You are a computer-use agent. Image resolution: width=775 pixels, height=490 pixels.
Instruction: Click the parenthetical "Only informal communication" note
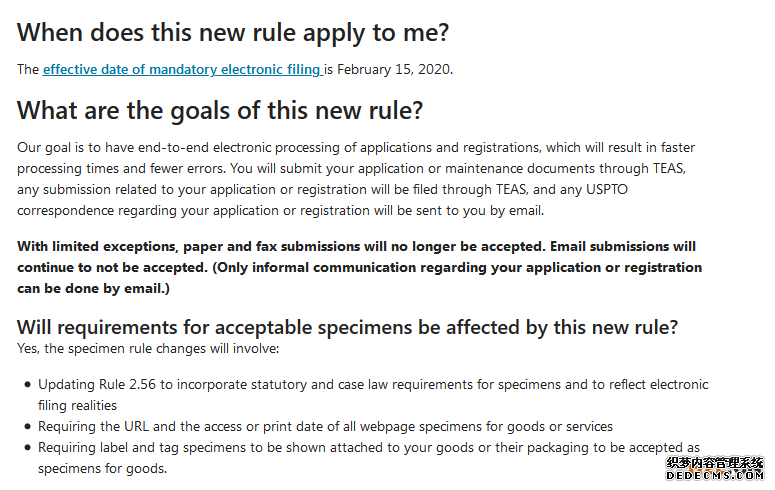click(x=400, y=267)
